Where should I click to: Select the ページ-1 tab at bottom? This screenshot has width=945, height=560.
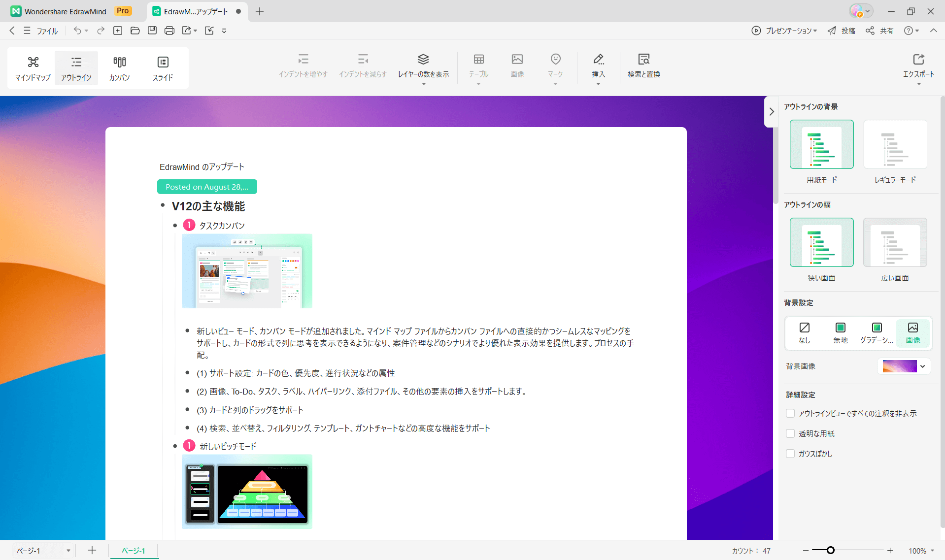tap(134, 551)
